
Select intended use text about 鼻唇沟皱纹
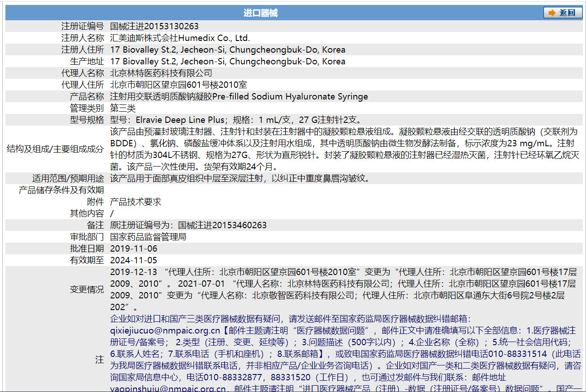tap(240, 178)
